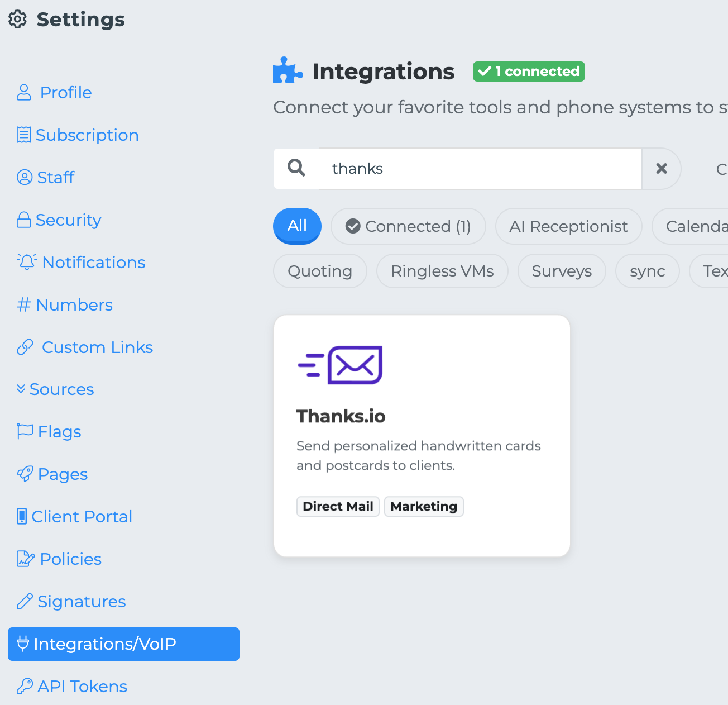The width and height of the screenshot is (728, 705).
Task: Click the Flags flag icon
Action: pos(25,431)
